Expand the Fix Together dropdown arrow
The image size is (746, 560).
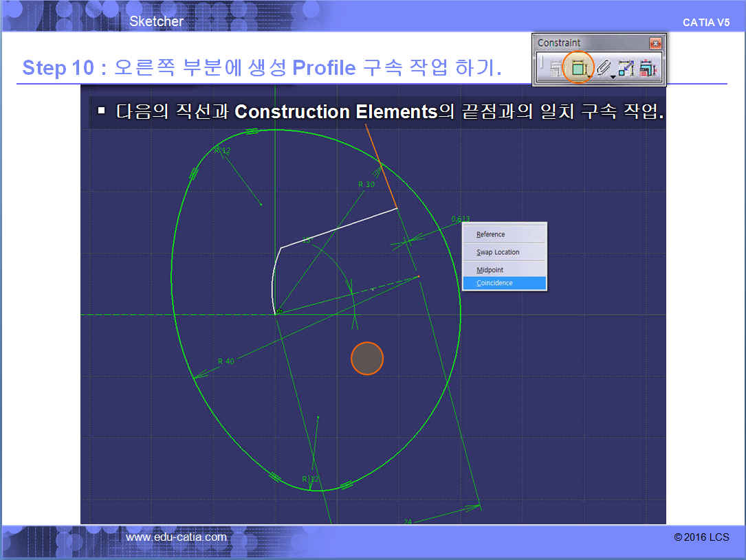point(613,76)
